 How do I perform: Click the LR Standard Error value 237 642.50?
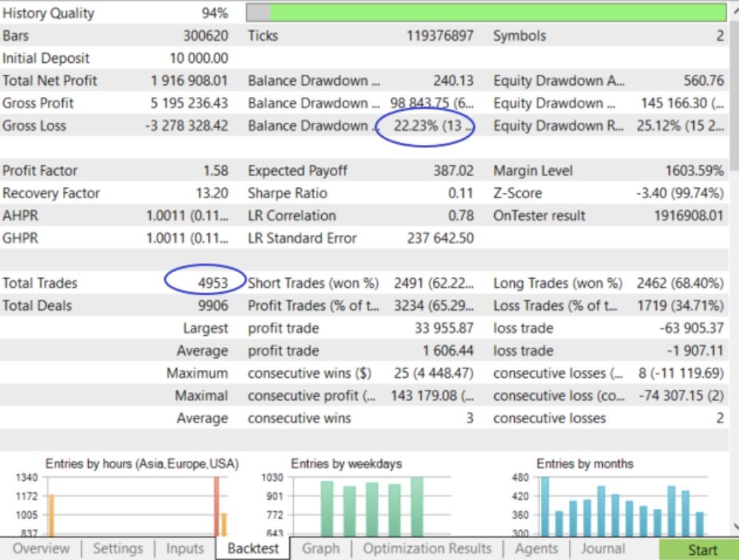pos(440,238)
